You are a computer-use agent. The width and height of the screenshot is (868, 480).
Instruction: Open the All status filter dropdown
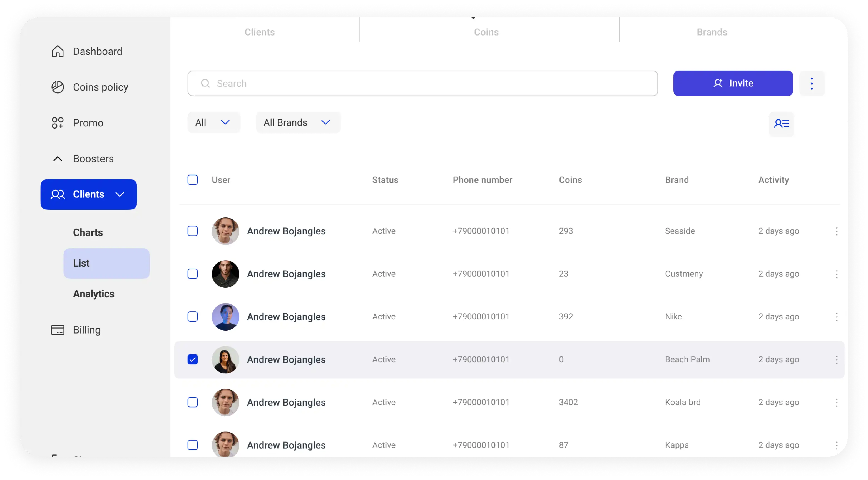[214, 122]
